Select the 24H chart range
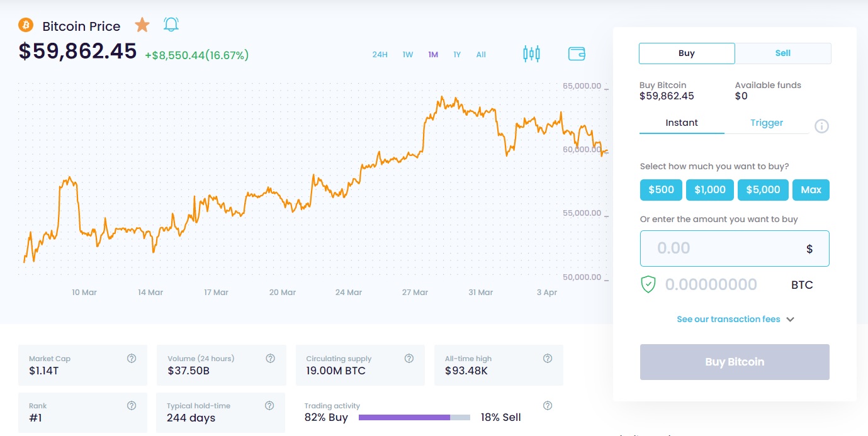Viewport: 868px width, 436px height. click(x=380, y=55)
